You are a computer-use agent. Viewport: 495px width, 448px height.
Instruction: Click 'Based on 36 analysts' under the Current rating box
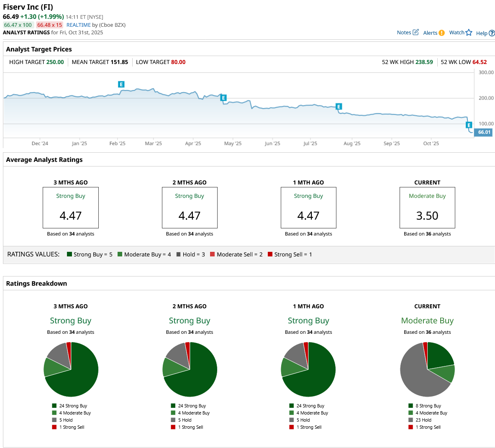[428, 234]
